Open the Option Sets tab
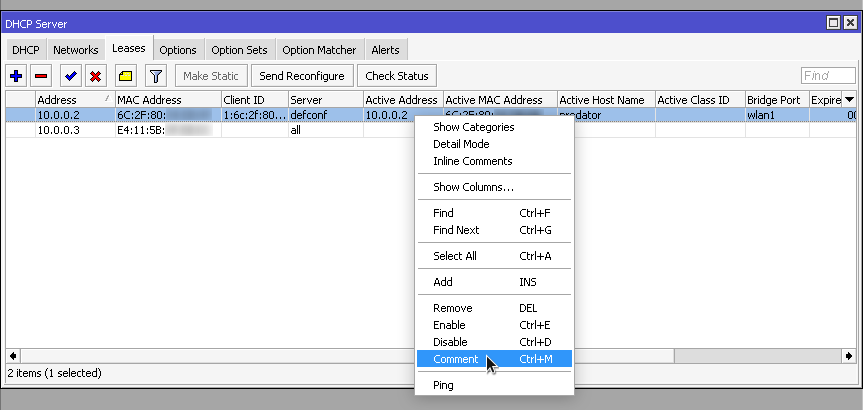Image resolution: width=863 pixels, height=410 pixels. 239,50
